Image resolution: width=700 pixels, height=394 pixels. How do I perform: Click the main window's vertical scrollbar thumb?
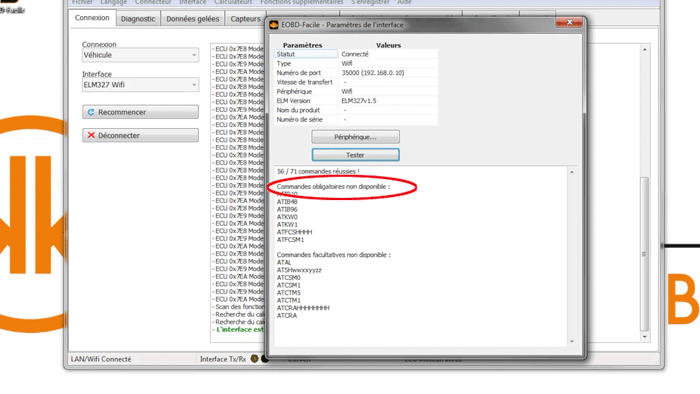(x=644, y=254)
